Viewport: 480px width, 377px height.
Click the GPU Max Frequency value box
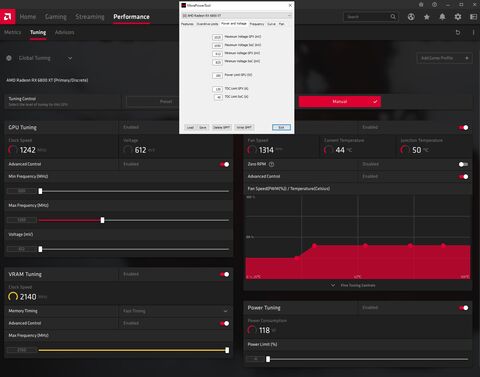(x=22, y=220)
